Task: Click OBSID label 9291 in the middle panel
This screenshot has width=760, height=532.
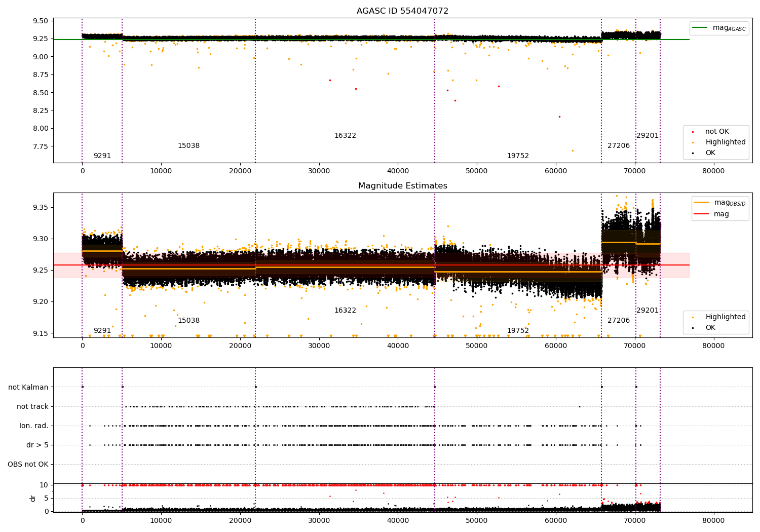Action: click(x=102, y=330)
